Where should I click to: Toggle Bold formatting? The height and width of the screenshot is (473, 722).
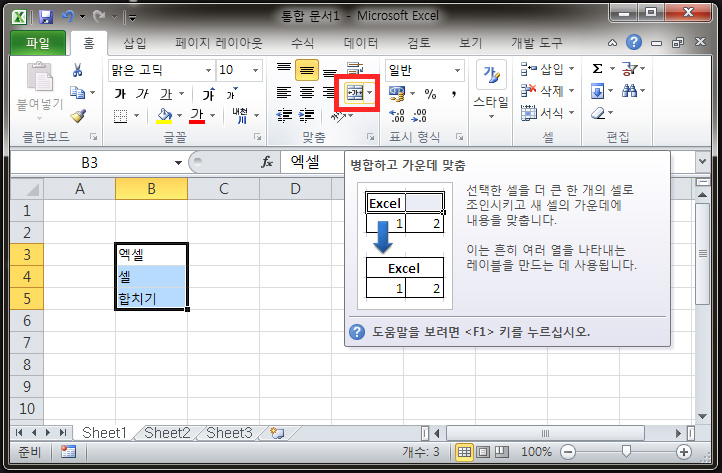click(x=120, y=94)
